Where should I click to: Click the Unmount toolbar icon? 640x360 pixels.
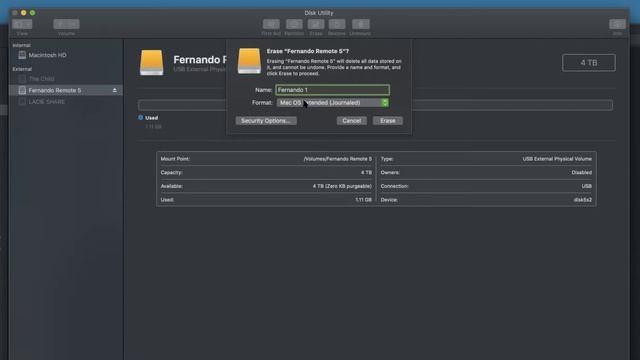click(x=360, y=24)
